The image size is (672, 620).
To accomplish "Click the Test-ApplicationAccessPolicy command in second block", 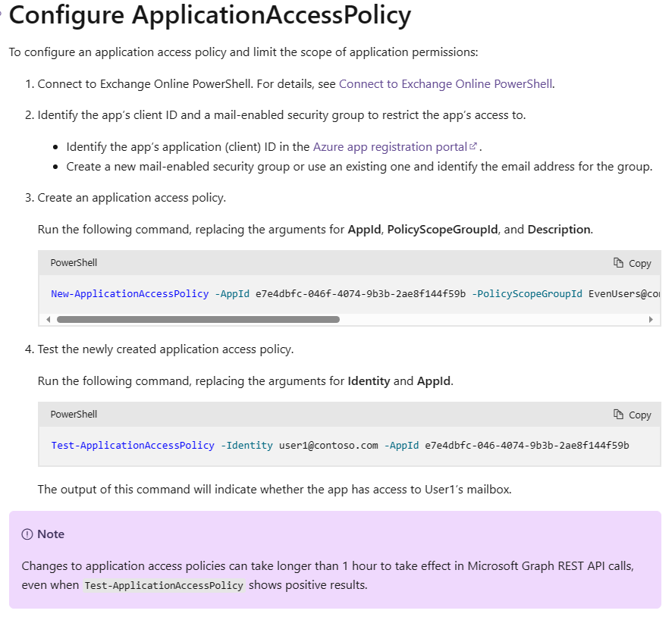I will pos(133,446).
